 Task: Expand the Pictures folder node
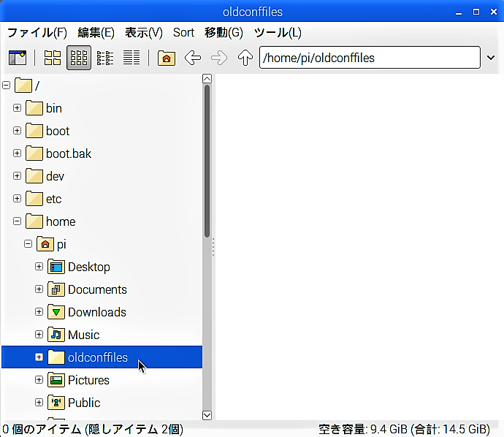tap(39, 380)
